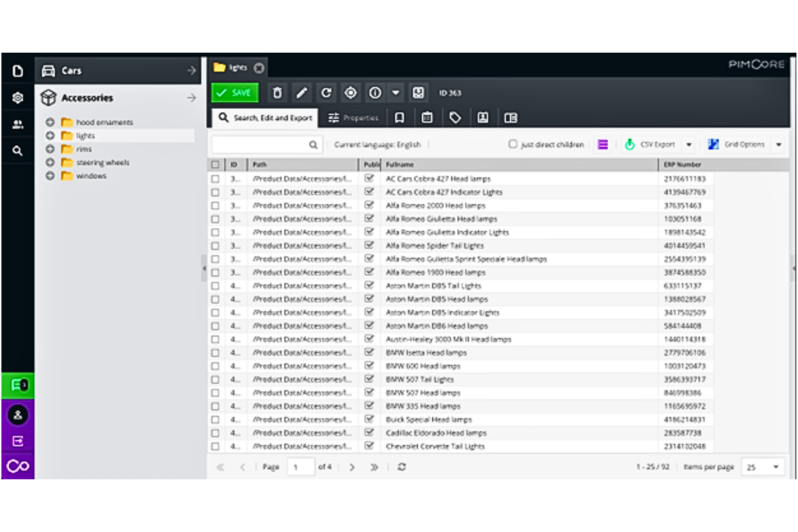Open the notes icon tab
798x532 pixels.
483,118
